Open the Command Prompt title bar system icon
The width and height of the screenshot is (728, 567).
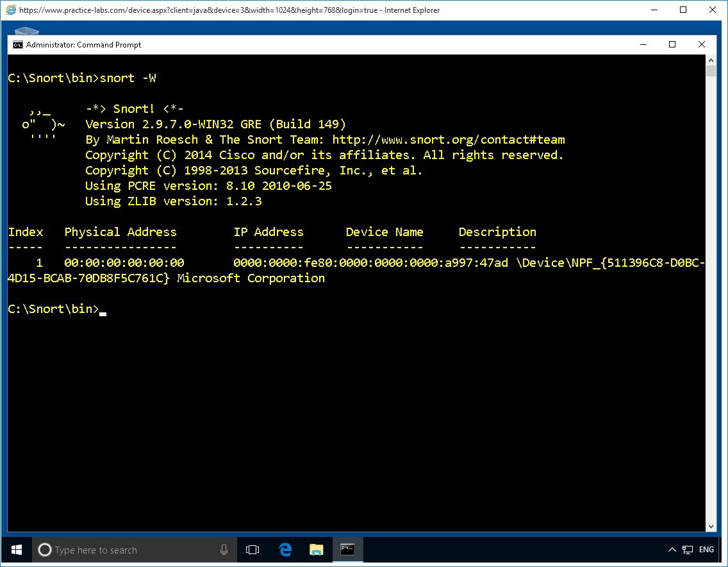point(18,45)
